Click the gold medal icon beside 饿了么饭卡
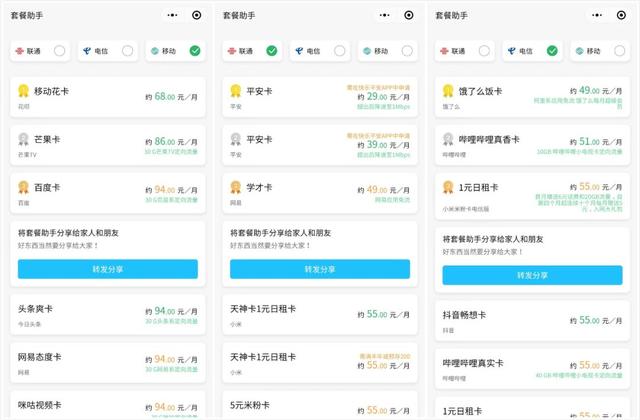Image resolution: width=640 pixels, height=420 pixels. tap(448, 91)
